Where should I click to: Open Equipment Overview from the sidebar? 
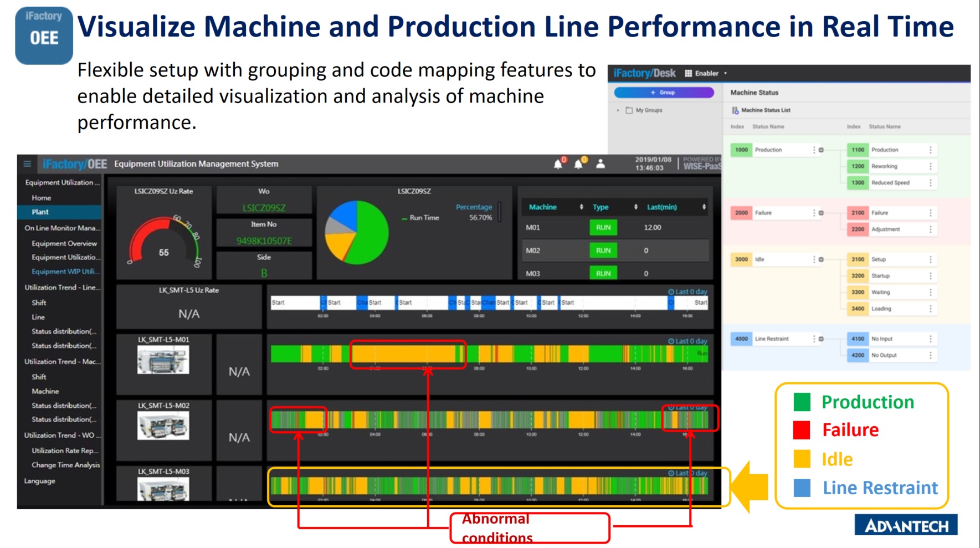coord(65,243)
